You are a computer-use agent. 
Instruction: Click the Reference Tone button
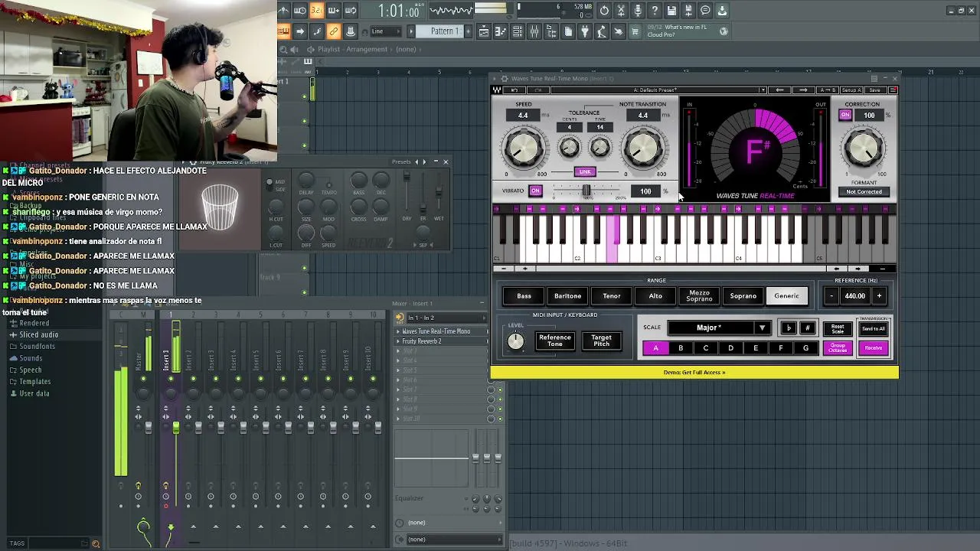coord(555,341)
